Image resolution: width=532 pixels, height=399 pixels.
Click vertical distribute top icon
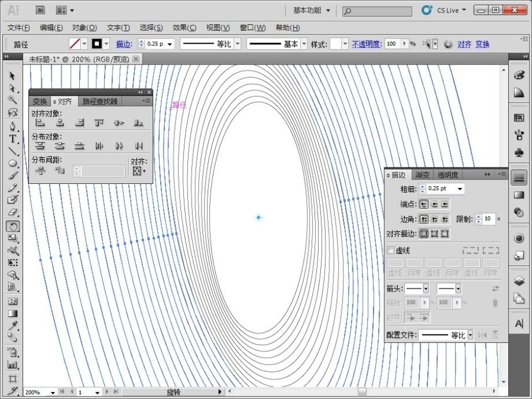(x=40, y=146)
